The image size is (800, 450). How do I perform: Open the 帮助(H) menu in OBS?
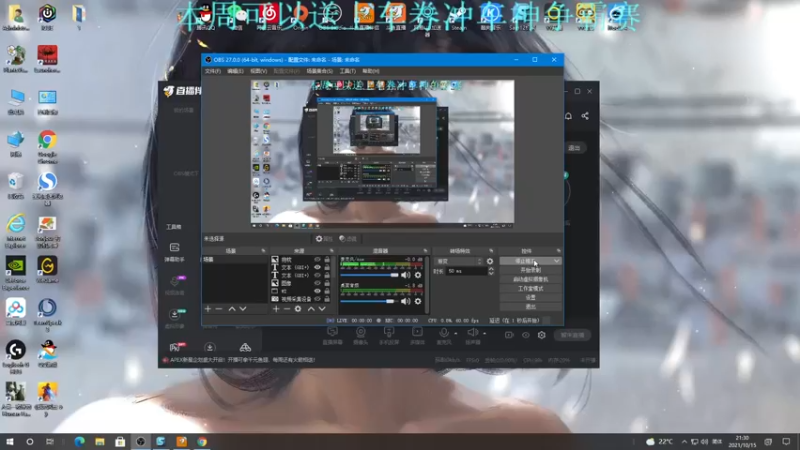[x=371, y=71]
